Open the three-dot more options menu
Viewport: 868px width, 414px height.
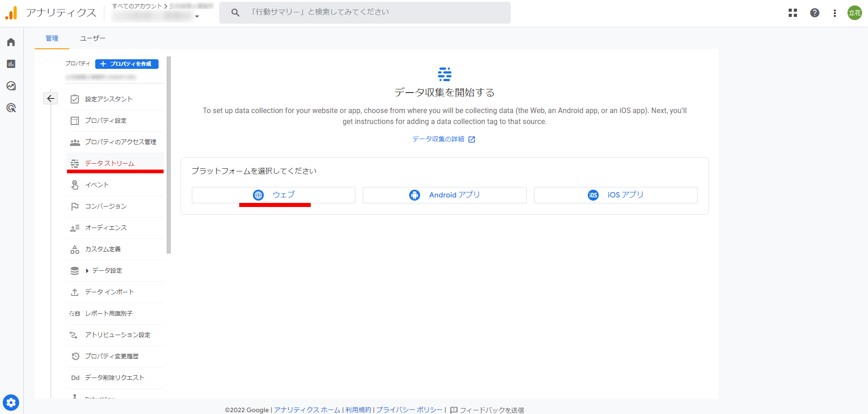pos(835,13)
